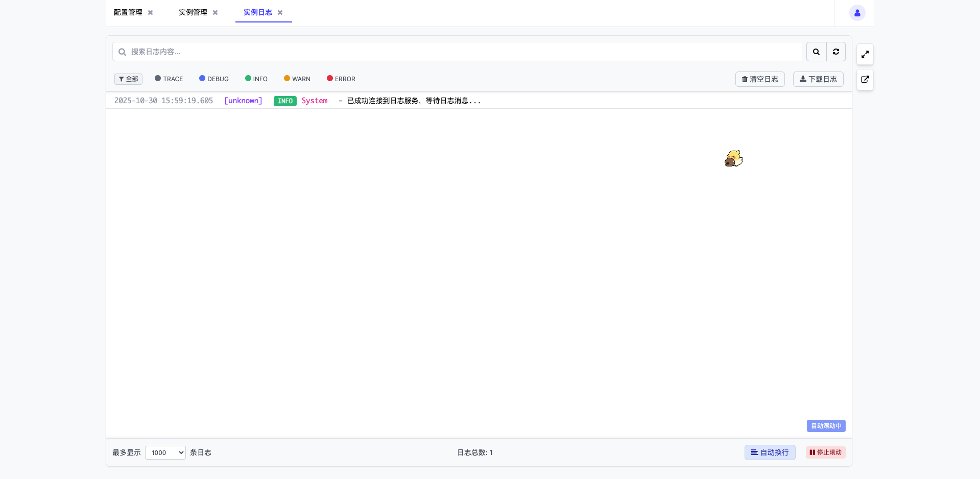Viewport: 980px width, 479px height.
Task: Click the magnifier icon inside the search bar
Action: 122,52
